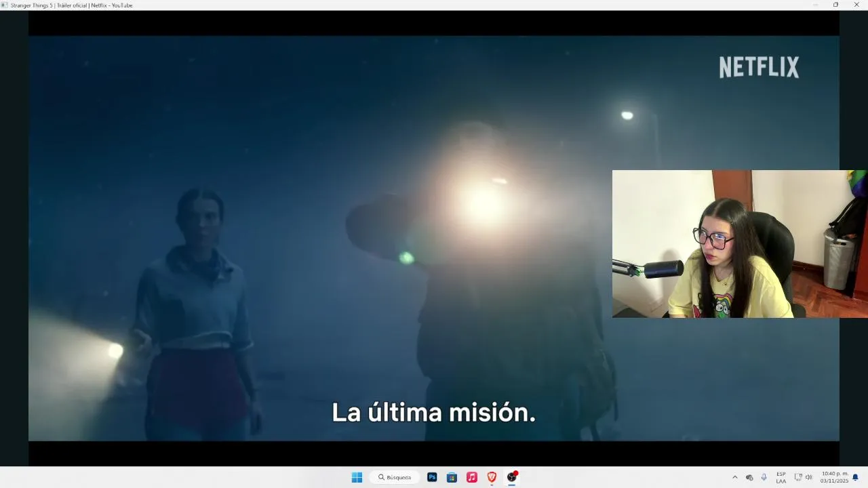Click the Búsqueda taskbar search box
This screenshot has width=868, height=488.
click(395, 477)
